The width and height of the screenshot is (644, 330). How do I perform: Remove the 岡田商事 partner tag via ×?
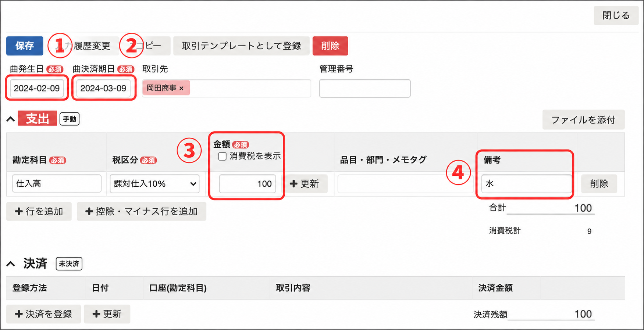click(x=181, y=88)
